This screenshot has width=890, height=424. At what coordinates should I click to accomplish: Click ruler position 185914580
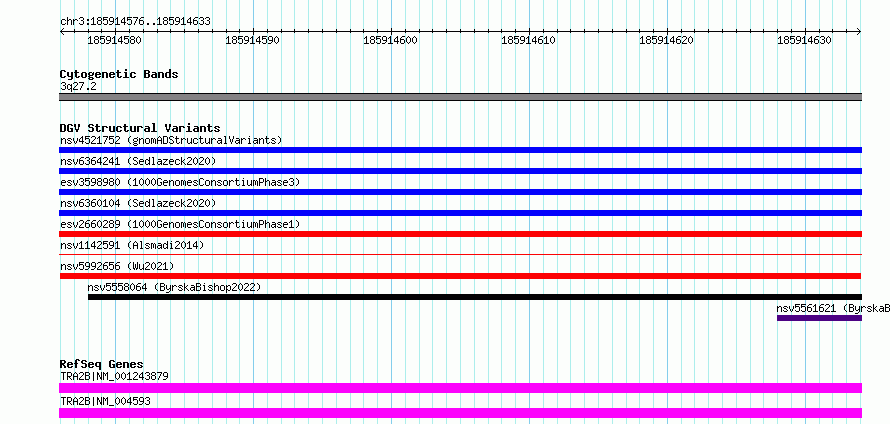tap(115, 40)
